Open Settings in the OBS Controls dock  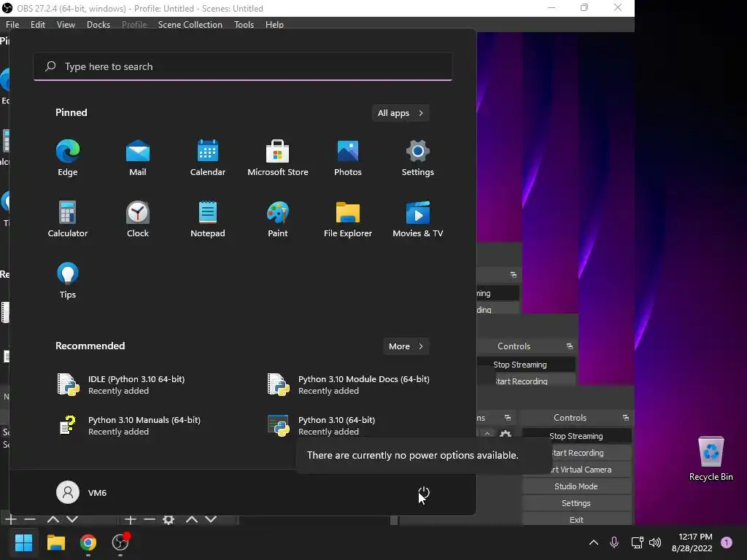(576, 503)
